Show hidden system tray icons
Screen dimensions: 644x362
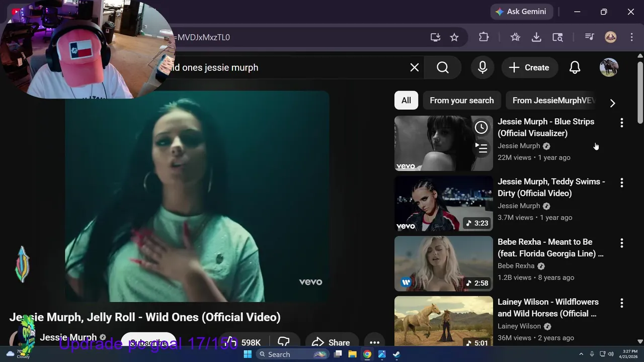point(581,354)
